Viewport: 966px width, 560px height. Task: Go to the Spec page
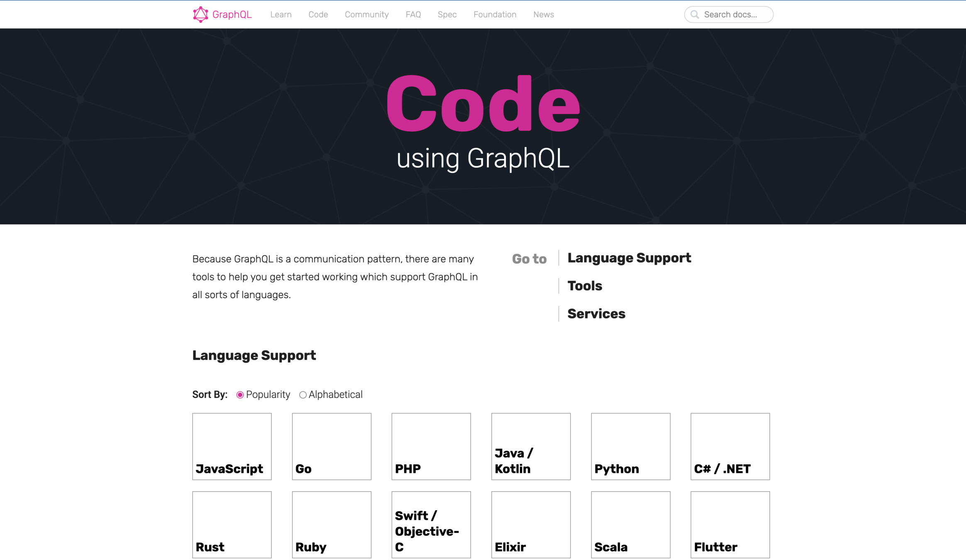[447, 15]
